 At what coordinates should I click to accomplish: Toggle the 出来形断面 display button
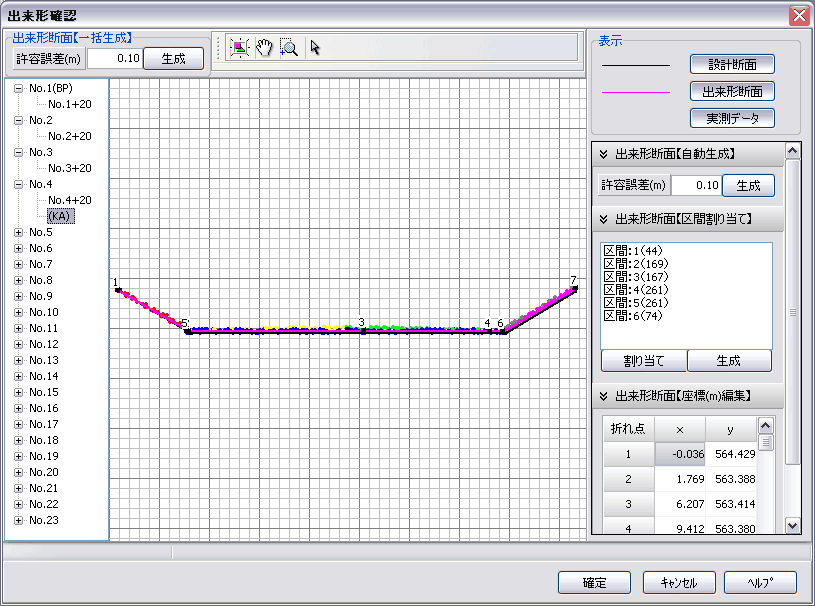[732, 91]
